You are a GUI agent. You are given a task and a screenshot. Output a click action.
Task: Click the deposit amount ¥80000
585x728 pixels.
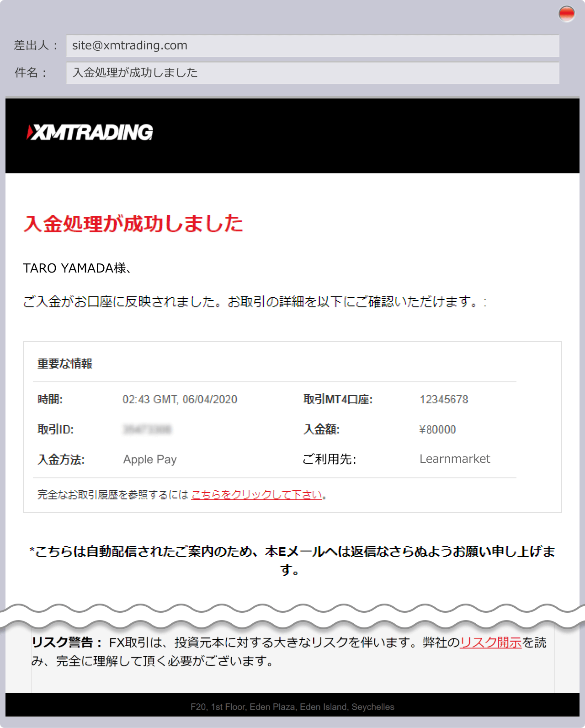(x=437, y=429)
